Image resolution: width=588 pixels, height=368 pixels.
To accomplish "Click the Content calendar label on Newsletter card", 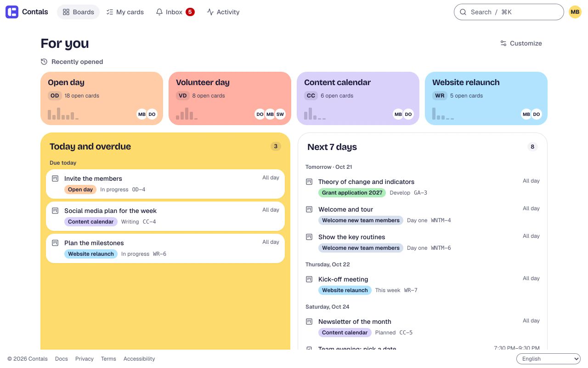I will tap(345, 333).
